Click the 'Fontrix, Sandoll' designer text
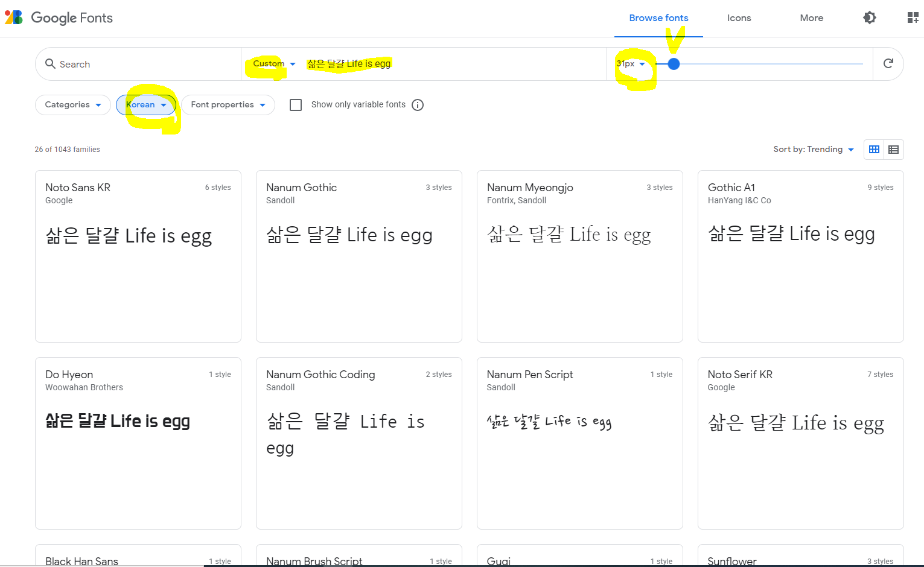924x567 pixels. [x=517, y=200]
